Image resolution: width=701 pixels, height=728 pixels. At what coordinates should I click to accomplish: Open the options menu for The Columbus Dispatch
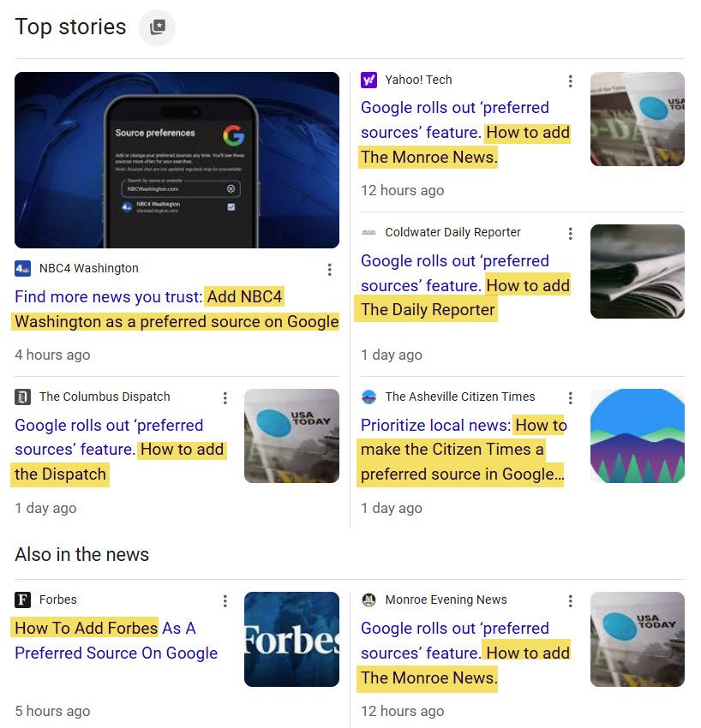225,398
